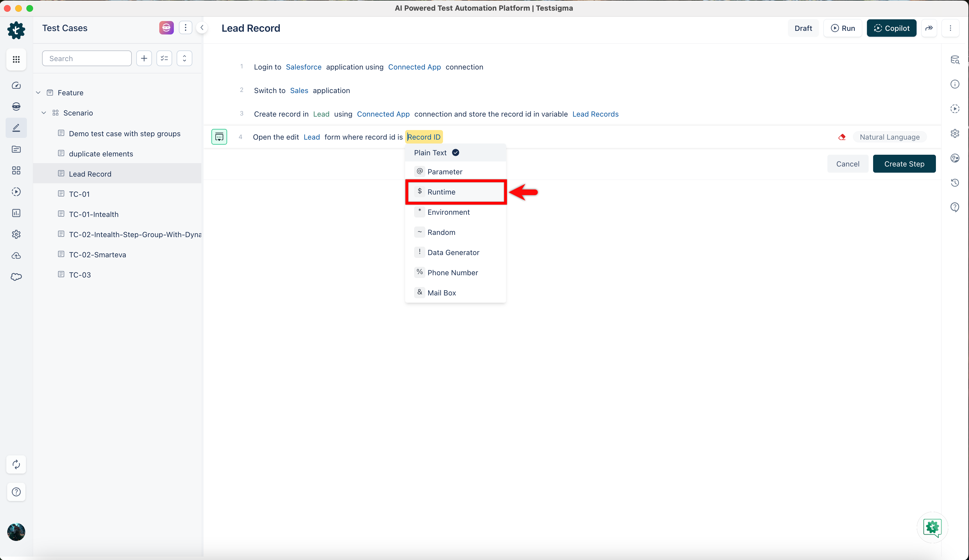Open the Draft status dropdown
Viewport: 969px width, 560px height.
click(x=803, y=28)
